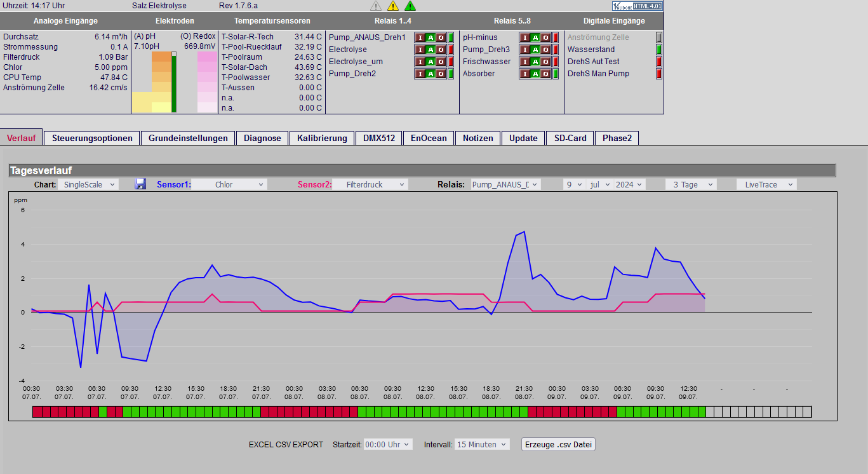Screen dimensions: 868x474
Task: Switch pH-minus relay to A (auto)
Action: click(x=535, y=37)
